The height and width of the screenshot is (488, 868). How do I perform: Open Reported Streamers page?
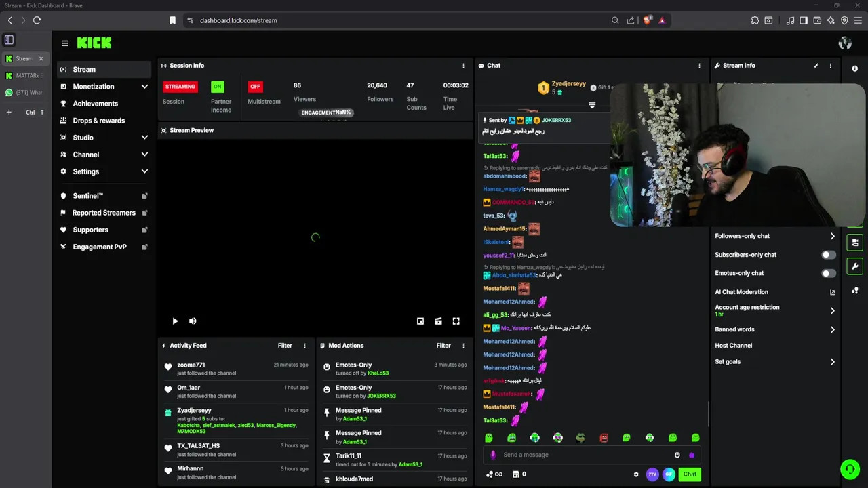tap(104, 213)
